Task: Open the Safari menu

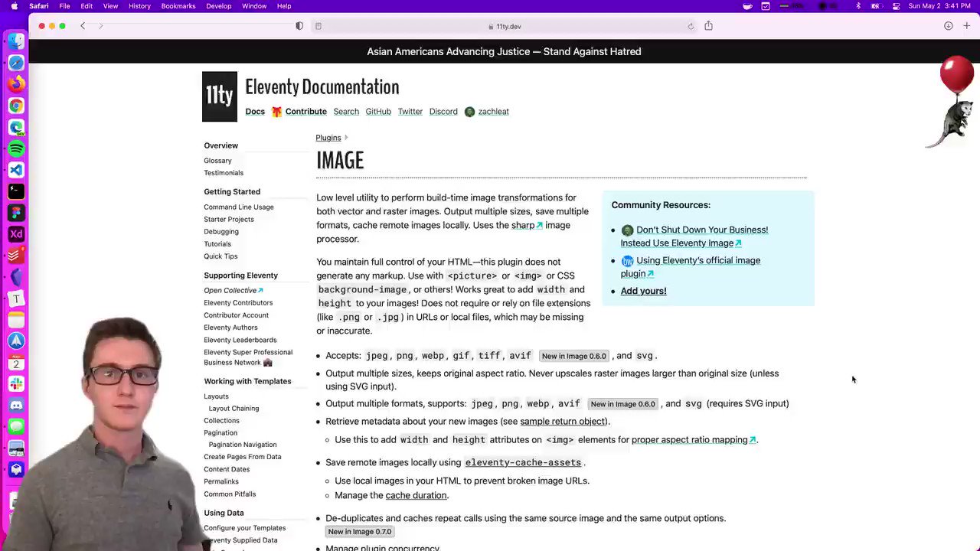Action: [x=39, y=6]
